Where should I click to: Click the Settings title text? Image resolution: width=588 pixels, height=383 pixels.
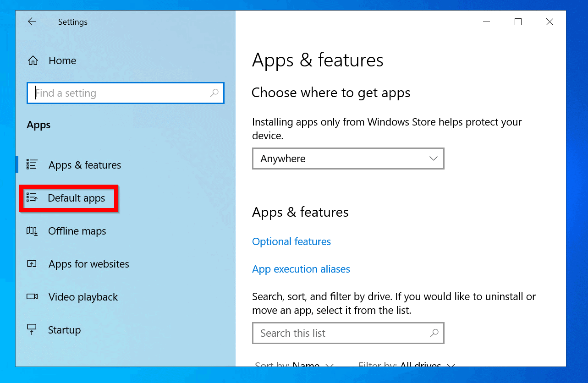72,22
